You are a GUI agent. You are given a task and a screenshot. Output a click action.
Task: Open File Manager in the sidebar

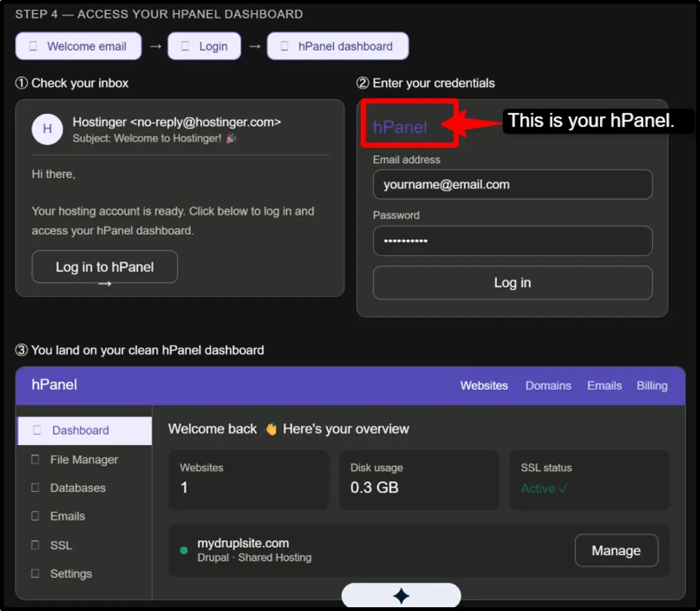point(84,460)
